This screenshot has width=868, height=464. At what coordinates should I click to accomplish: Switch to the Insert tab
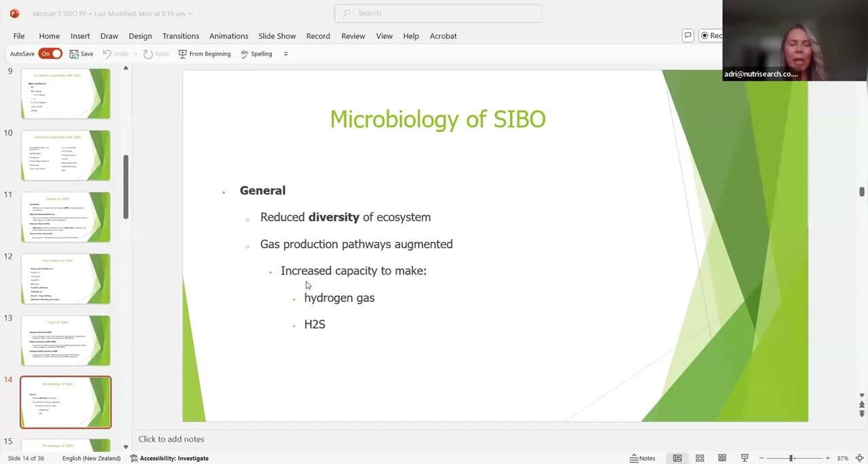(80, 36)
